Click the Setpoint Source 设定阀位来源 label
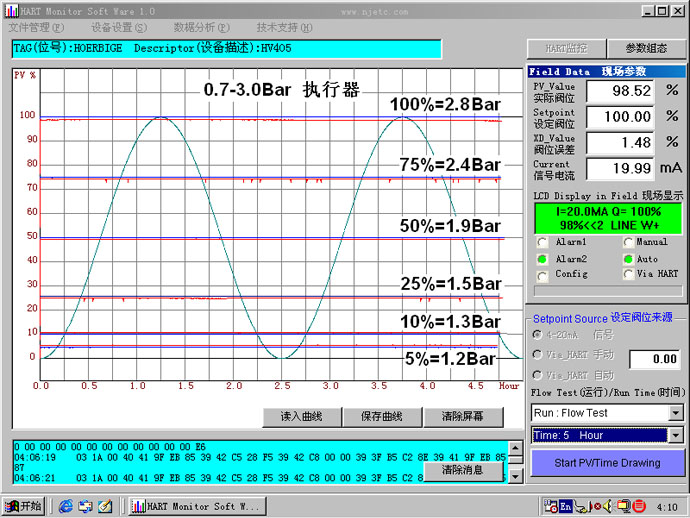Screen dimensions: 690x518 click(602, 318)
